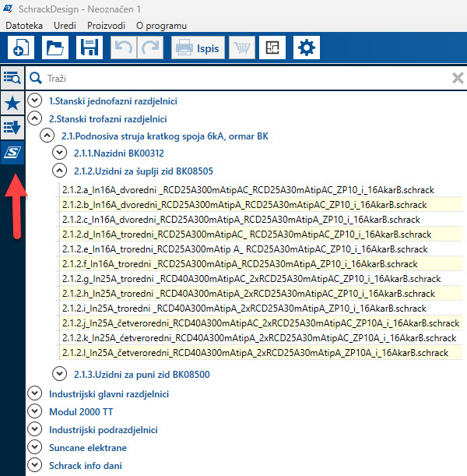This screenshot has width=467, height=476.
Task: Open the shopping cart icon
Action: (243, 48)
